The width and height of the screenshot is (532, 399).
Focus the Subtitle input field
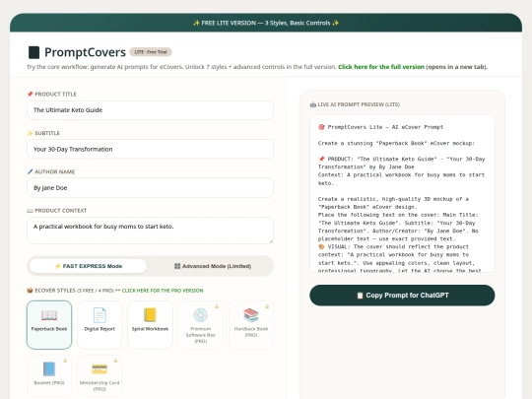pyautogui.click(x=150, y=149)
